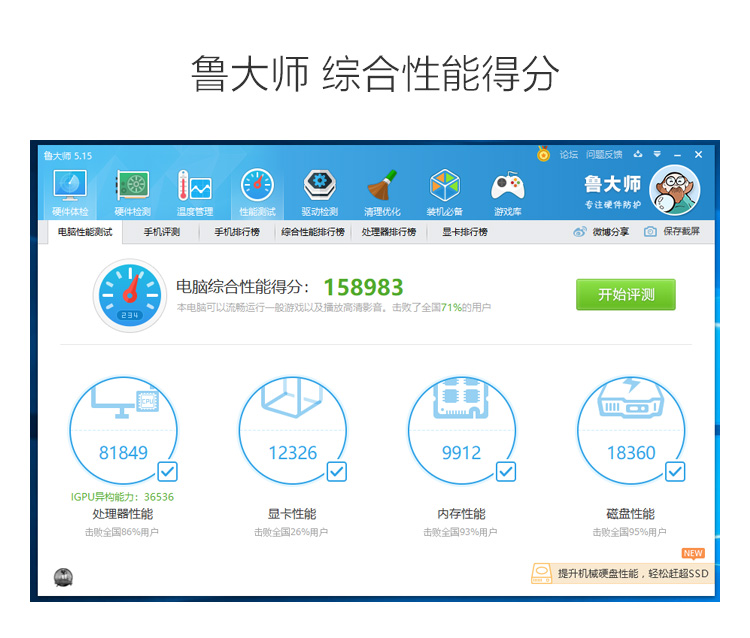
Task: Uncheck the 磁盘性能 test checkbox
Action: click(675, 472)
